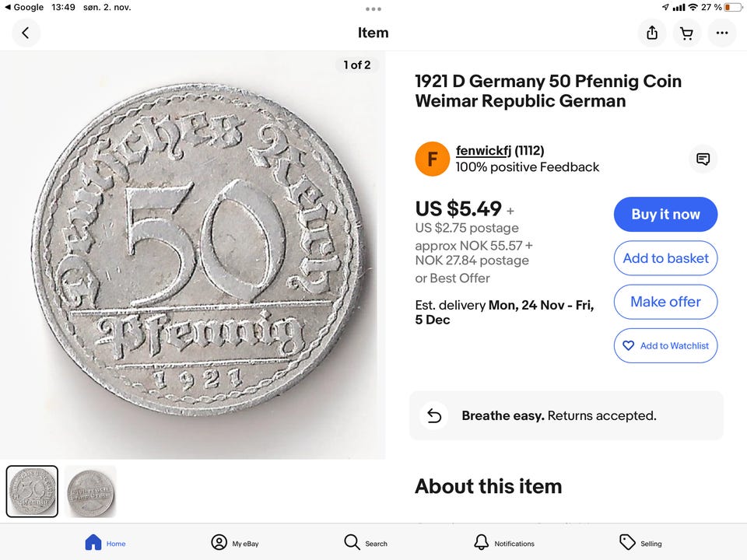This screenshot has width=747, height=560.
Task: Click the Make offer button
Action: coord(665,302)
